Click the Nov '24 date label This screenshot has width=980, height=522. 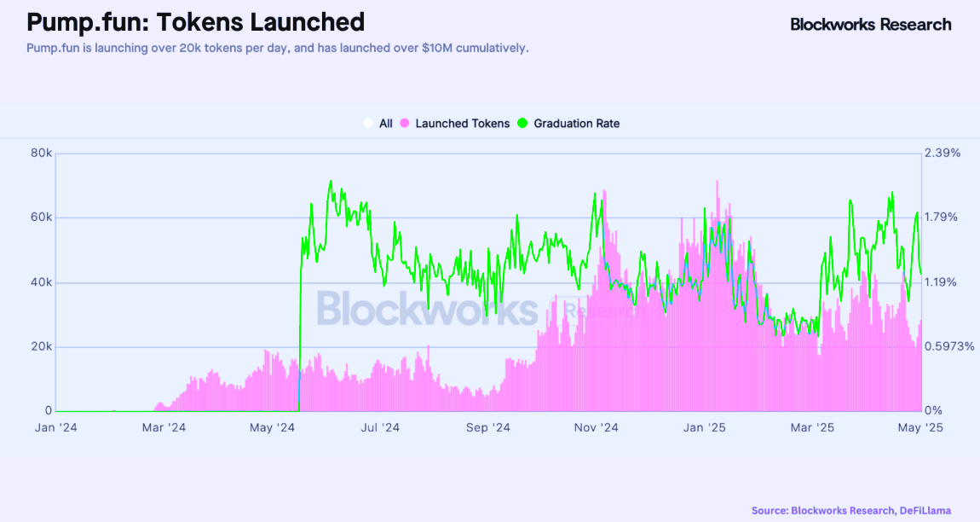tap(597, 427)
